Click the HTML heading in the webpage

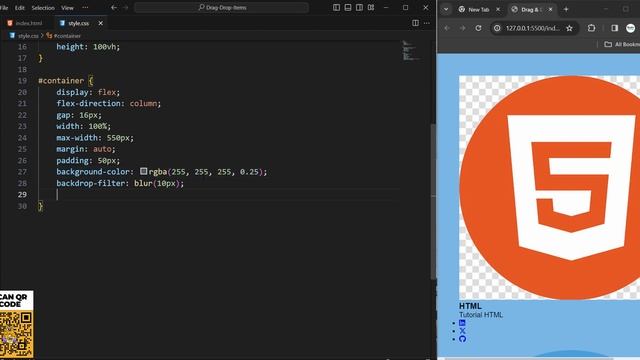470,306
